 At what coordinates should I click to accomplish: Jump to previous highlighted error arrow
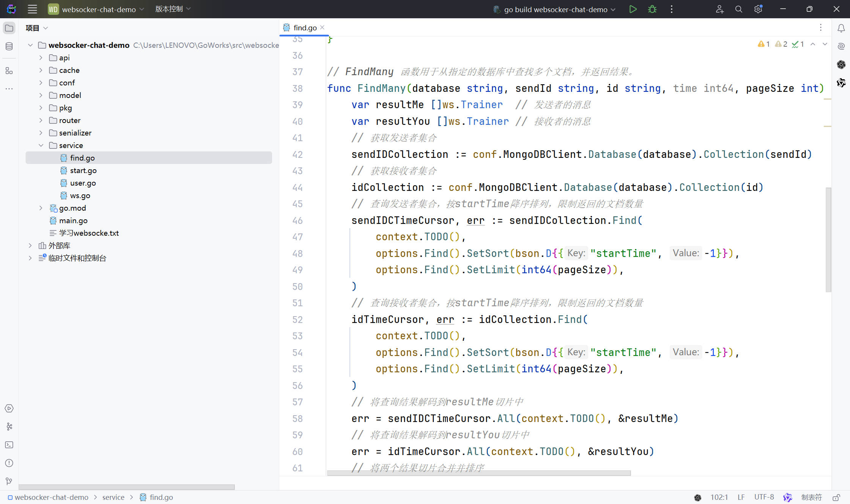coord(813,44)
